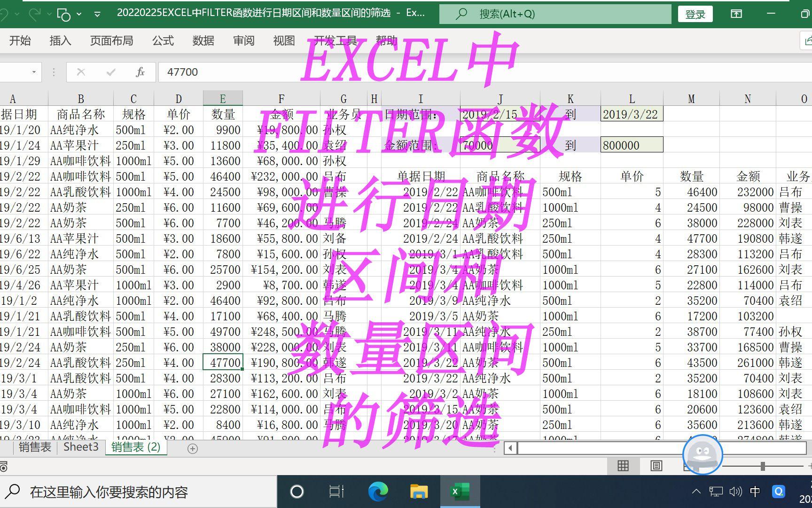
Task: Open the 审阅 ribbon tab
Action: [x=243, y=41]
